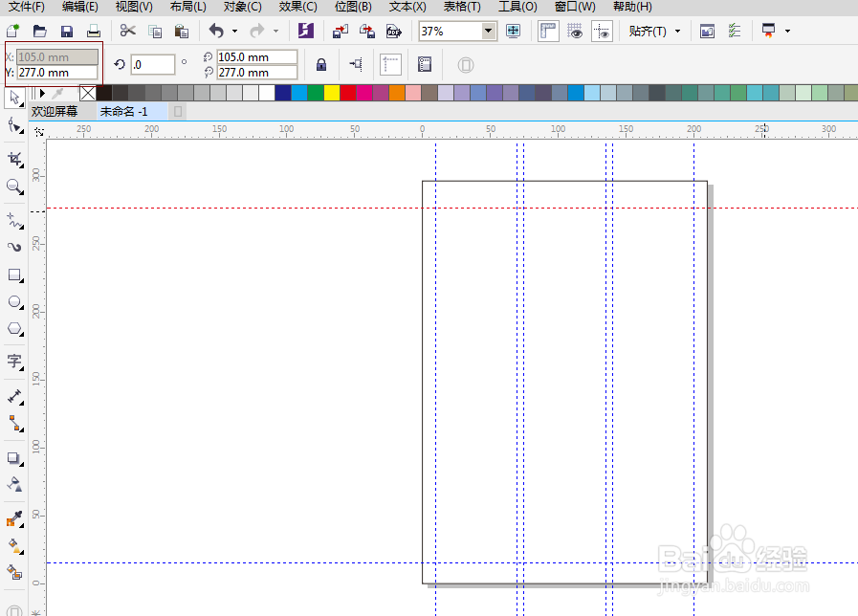Click the Corel welcome screen monitor icon
858x616 pixels.
pyautogui.click(x=768, y=31)
